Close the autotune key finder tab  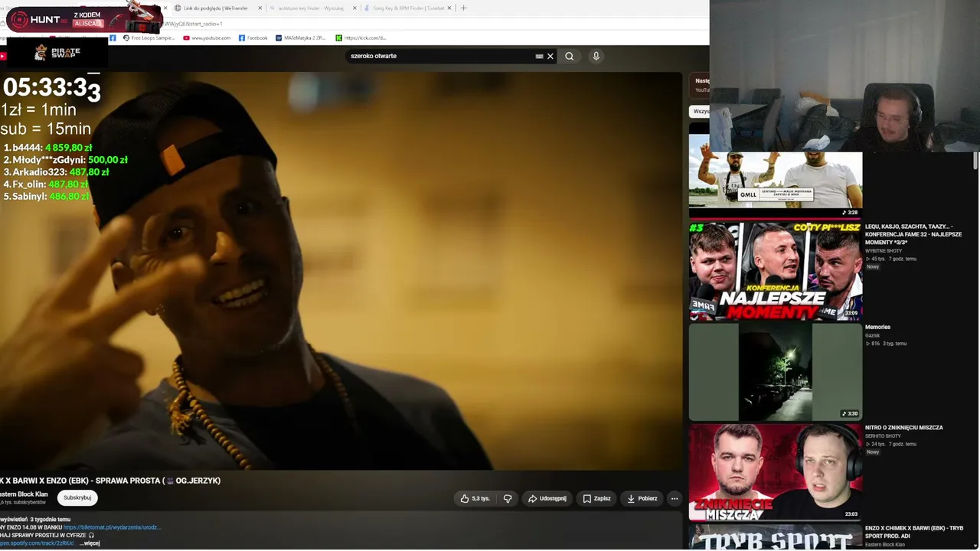(354, 8)
